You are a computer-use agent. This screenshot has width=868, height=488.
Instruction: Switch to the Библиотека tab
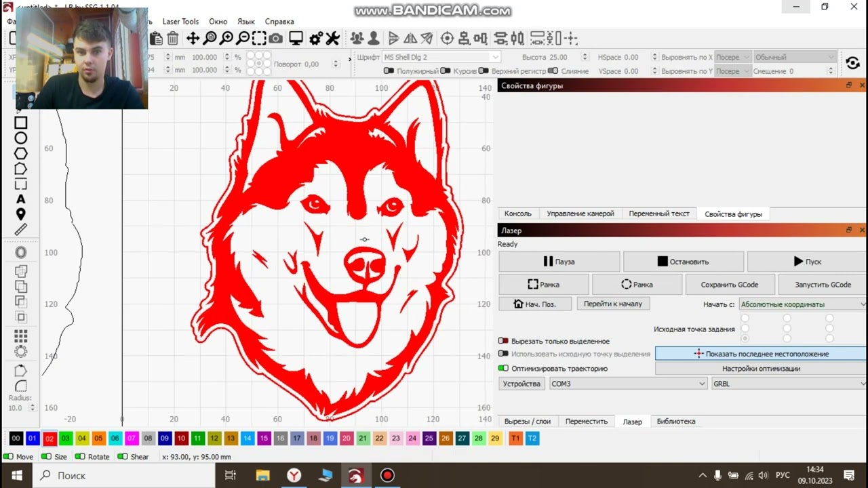coord(676,421)
